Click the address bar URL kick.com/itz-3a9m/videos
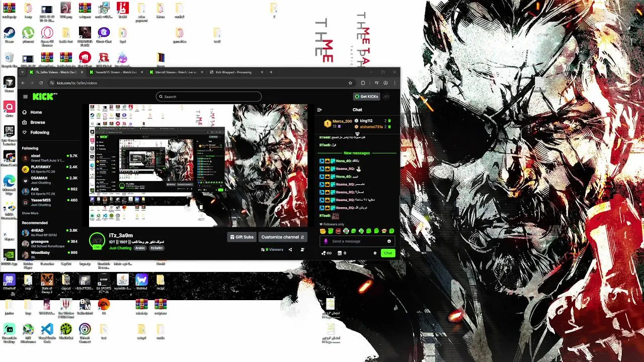Image resolution: width=644 pixels, height=362 pixels. coord(76,83)
